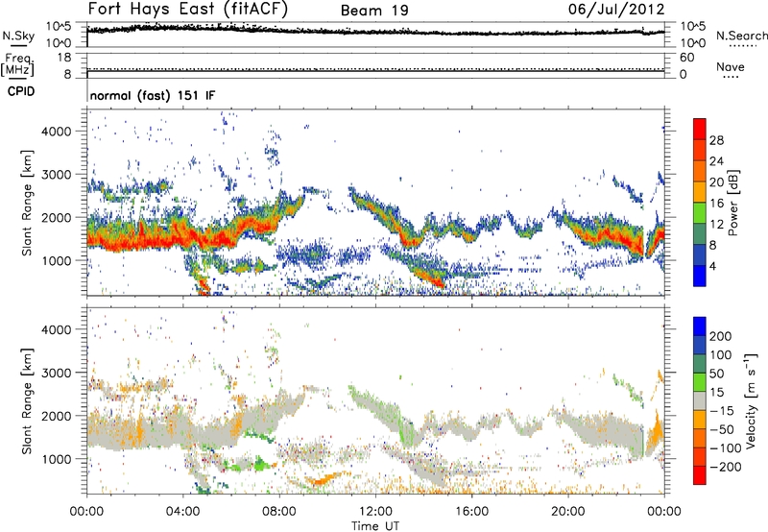The width and height of the screenshot is (768, 532).
Task: Click the 24 value on Power colorbar
Action: coord(716,161)
